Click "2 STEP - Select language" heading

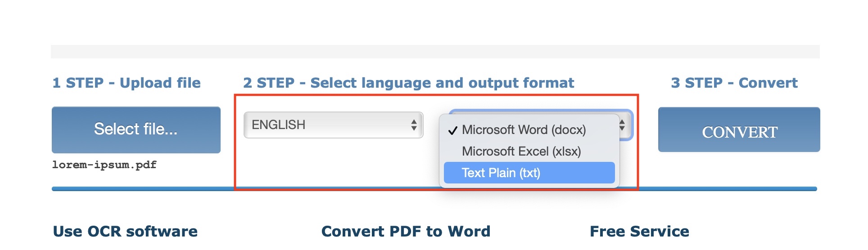408,83
